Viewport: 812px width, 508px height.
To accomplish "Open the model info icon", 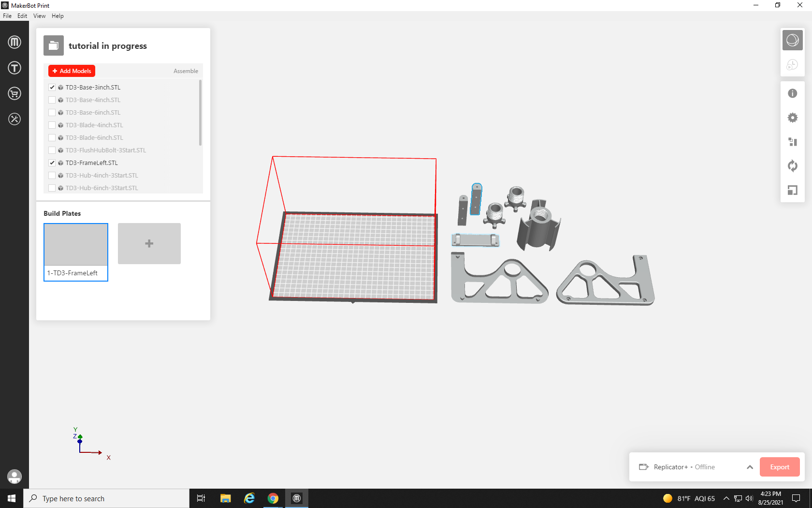I will 793,93.
